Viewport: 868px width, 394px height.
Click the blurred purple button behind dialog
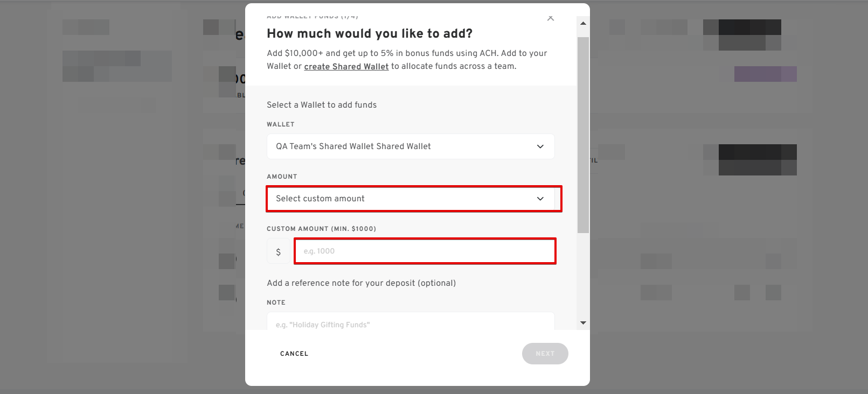tap(765, 74)
